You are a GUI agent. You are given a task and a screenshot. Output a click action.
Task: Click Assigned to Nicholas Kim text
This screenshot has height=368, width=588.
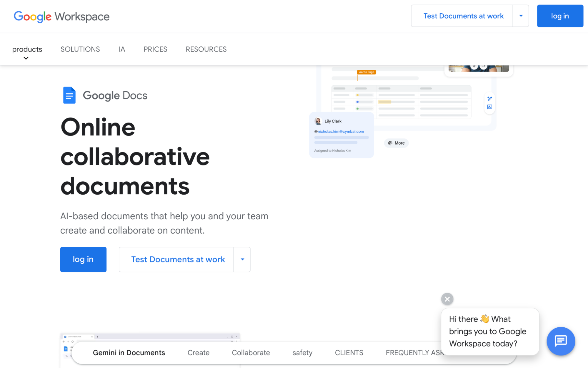[332, 150]
